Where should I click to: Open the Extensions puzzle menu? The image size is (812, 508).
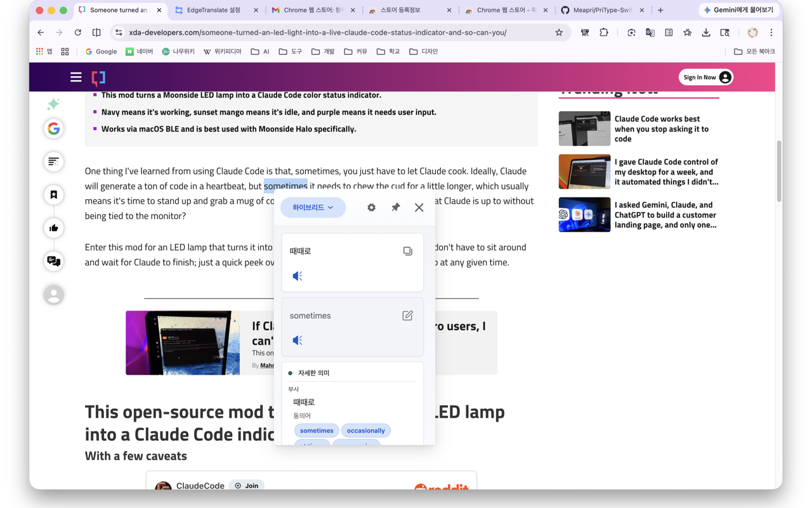[604, 32]
